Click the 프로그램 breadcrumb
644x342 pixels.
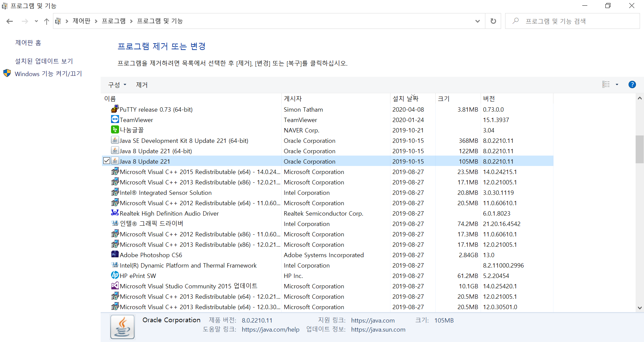point(113,21)
